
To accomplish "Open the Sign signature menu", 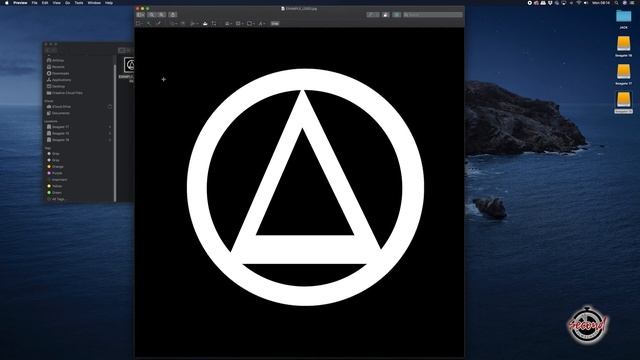I will (194, 24).
